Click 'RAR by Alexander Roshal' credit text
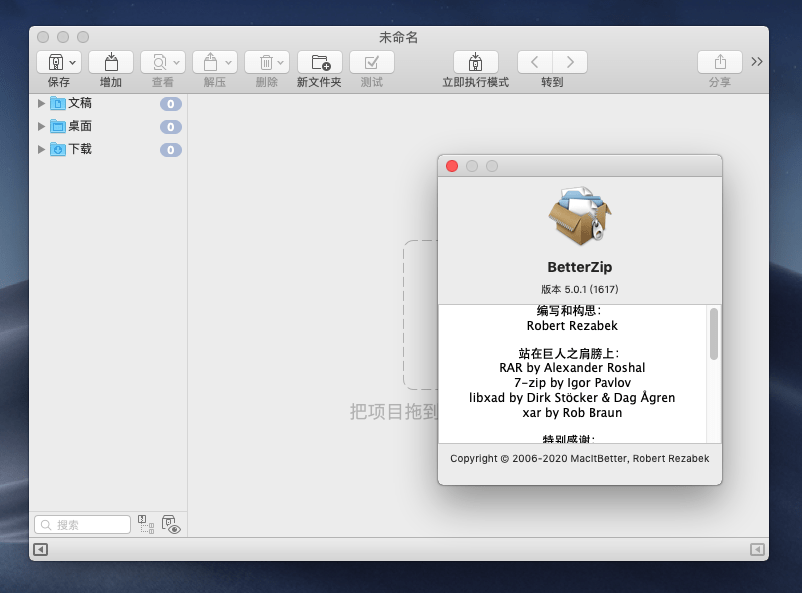 572,368
